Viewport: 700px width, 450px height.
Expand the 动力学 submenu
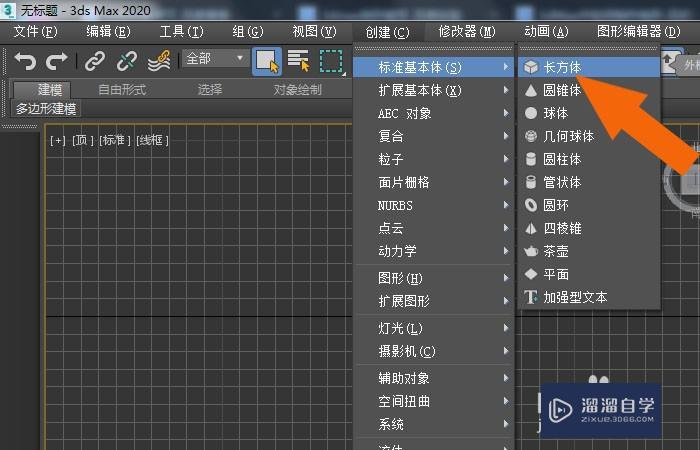(x=434, y=251)
